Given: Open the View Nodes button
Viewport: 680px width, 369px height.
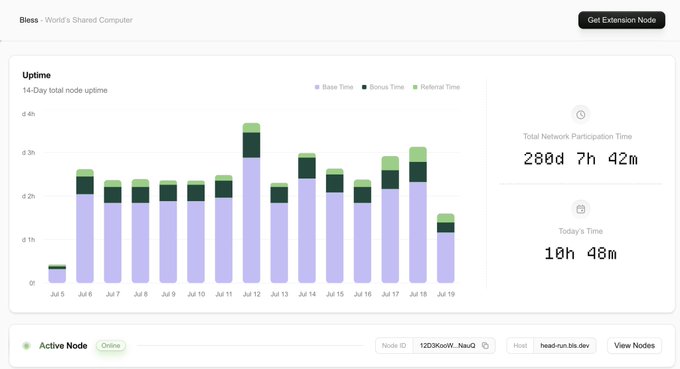Looking at the screenshot, I should (x=634, y=346).
